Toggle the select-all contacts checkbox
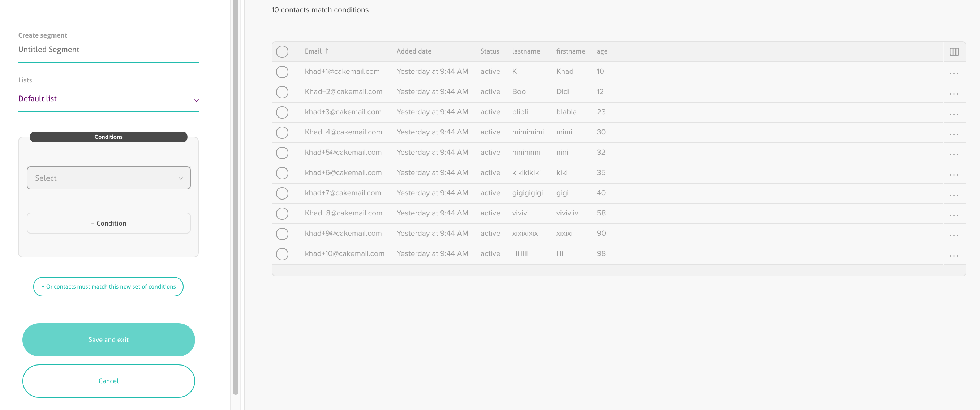The image size is (980, 410). tap(282, 51)
